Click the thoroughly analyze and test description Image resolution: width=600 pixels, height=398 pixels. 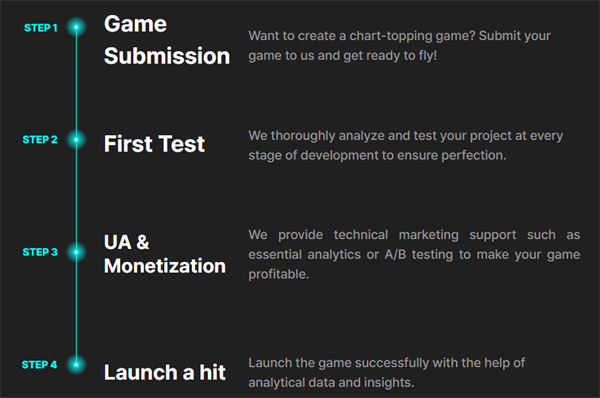pyautogui.click(x=406, y=145)
